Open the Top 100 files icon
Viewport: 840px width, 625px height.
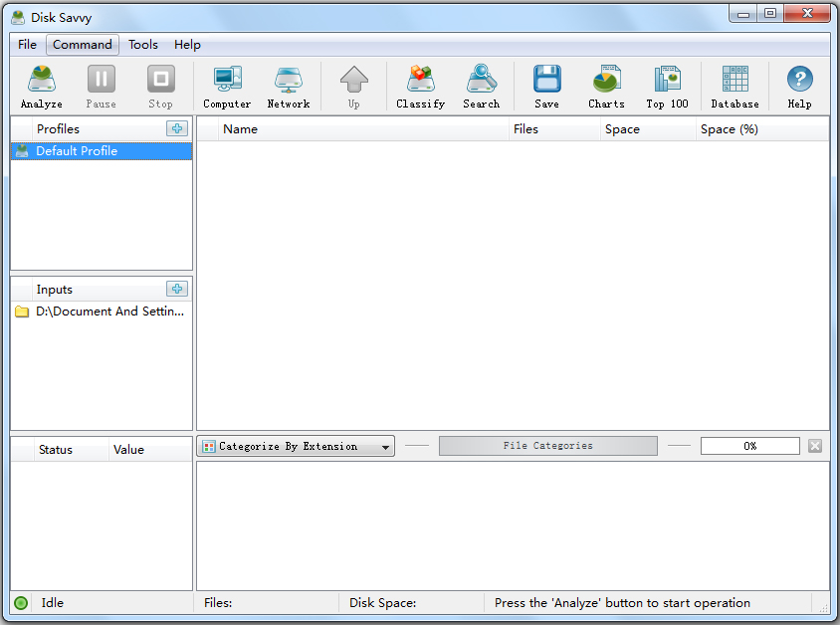coord(666,86)
